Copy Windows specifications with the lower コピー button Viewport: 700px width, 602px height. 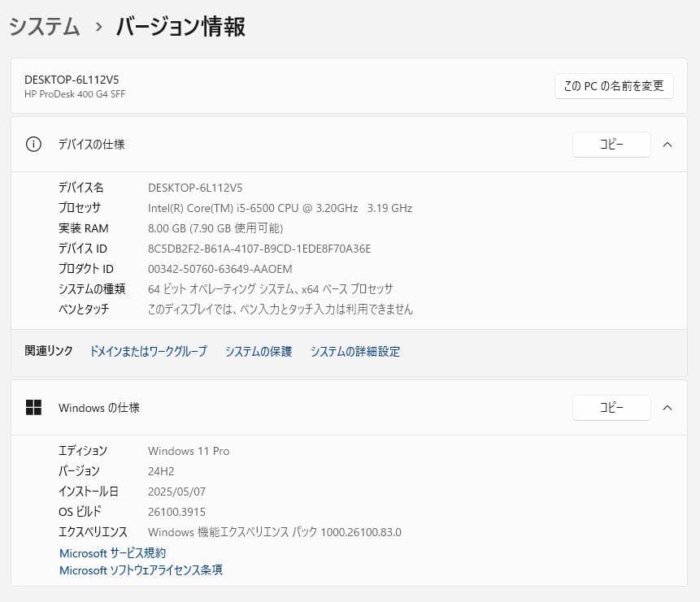pyautogui.click(x=611, y=407)
